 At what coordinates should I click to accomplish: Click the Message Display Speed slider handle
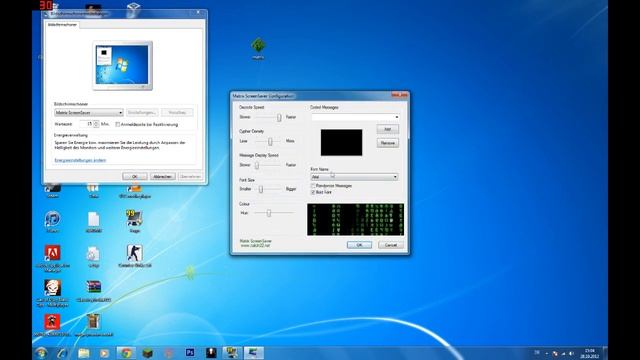(x=257, y=165)
